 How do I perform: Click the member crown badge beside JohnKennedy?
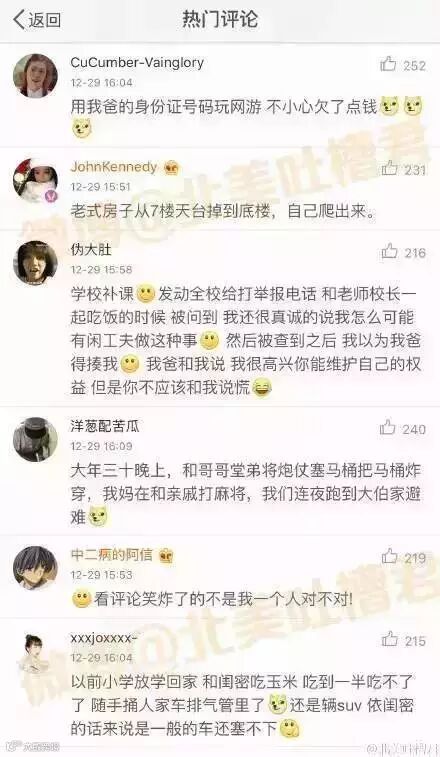pos(172,168)
